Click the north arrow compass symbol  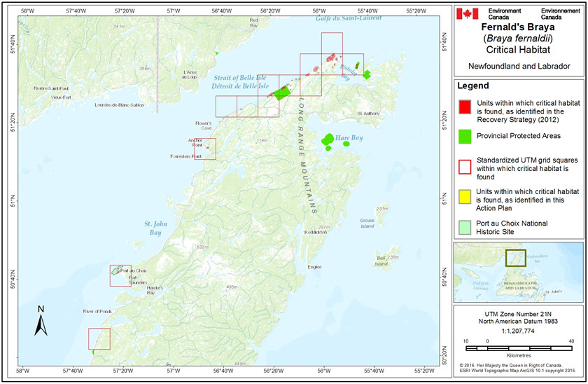tap(41, 321)
